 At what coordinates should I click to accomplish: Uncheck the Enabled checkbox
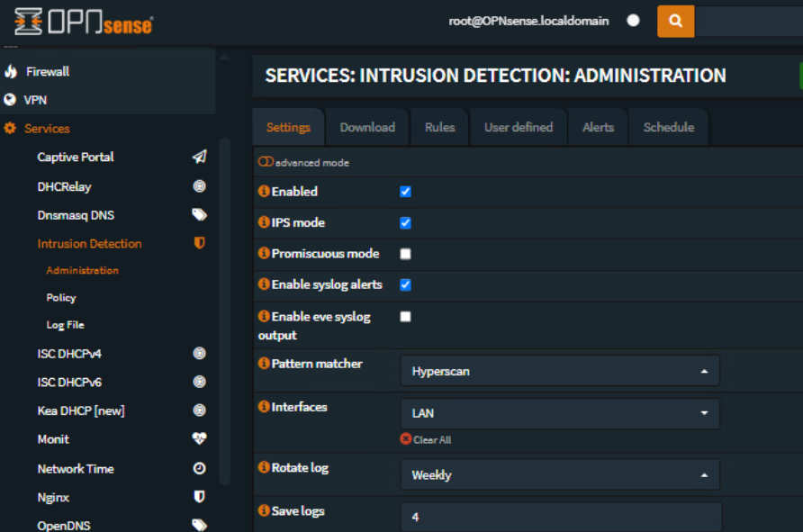[x=405, y=192]
